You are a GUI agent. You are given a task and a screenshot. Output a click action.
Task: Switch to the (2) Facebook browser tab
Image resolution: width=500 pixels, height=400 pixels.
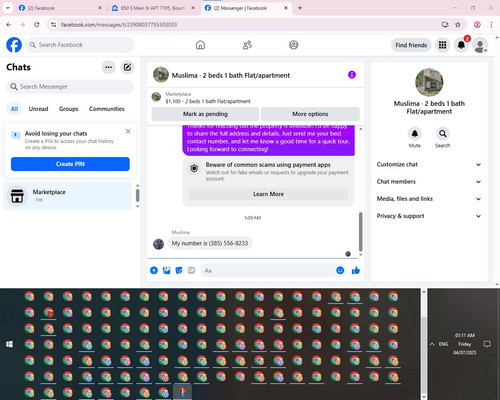tap(59, 8)
